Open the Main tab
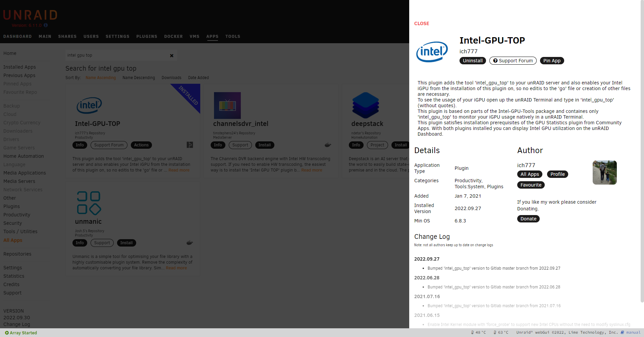The width and height of the screenshot is (644, 337). click(x=45, y=37)
